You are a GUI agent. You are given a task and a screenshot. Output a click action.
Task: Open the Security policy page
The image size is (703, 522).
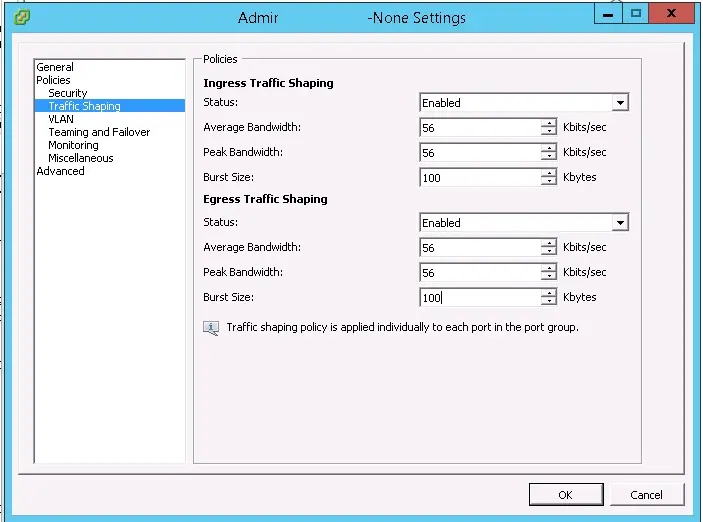(x=68, y=93)
